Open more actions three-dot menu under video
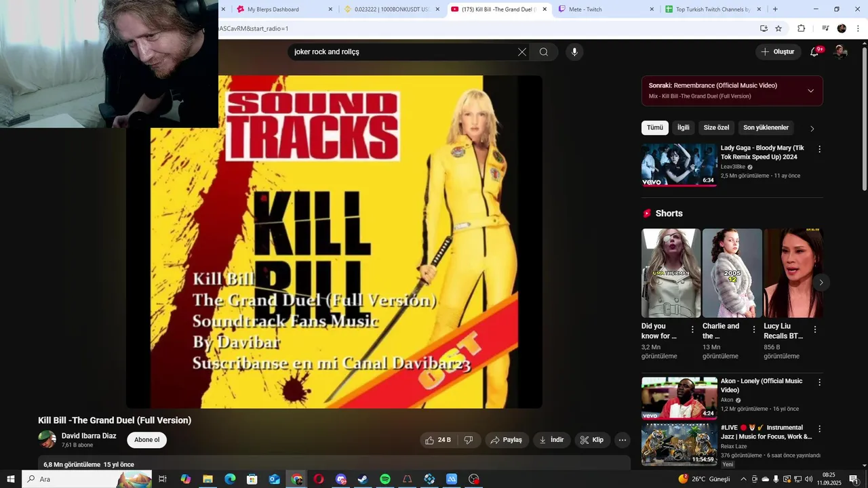The width and height of the screenshot is (868, 488). point(623,440)
